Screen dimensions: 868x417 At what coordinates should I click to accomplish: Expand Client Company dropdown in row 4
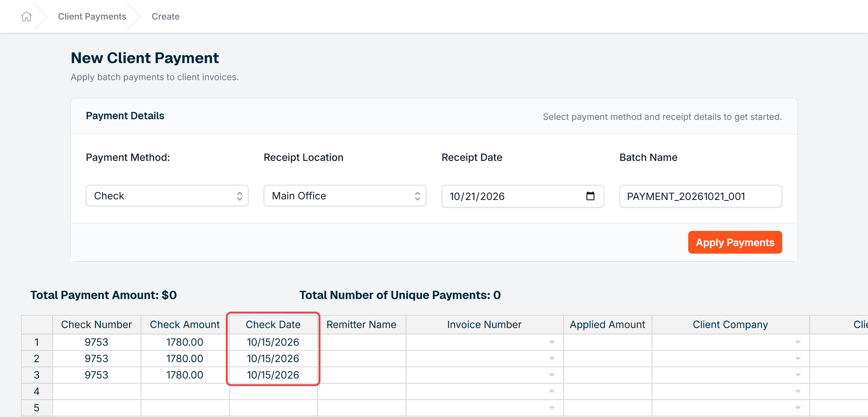point(798,391)
